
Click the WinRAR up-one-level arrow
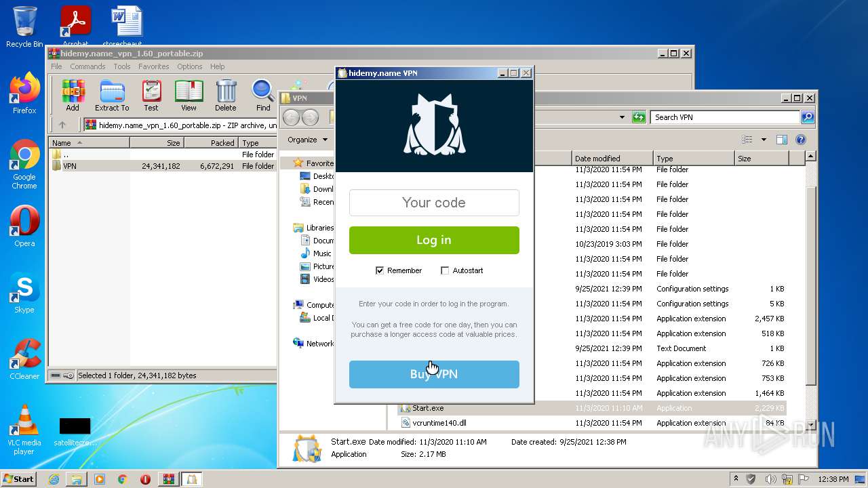[62, 125]
